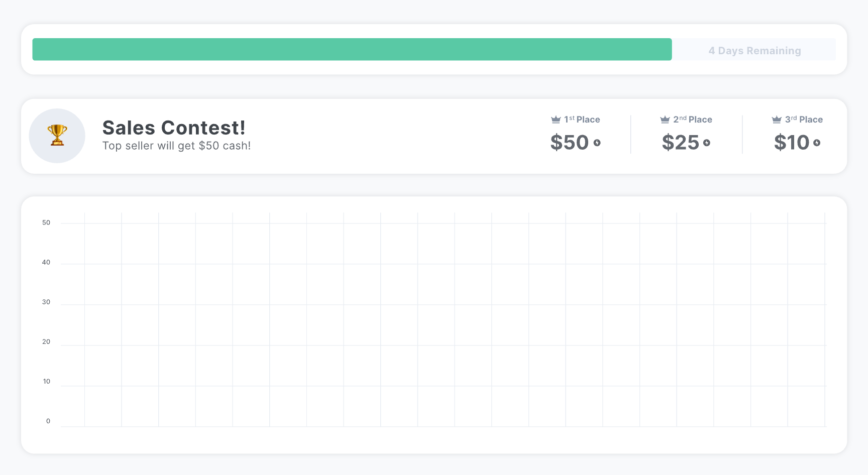Click the $25 prize amount

(681, 143)
